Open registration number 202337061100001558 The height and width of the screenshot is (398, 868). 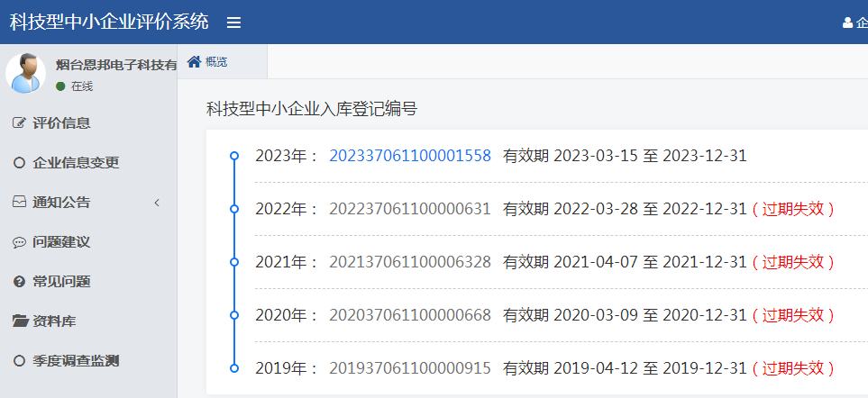(410, 156)
